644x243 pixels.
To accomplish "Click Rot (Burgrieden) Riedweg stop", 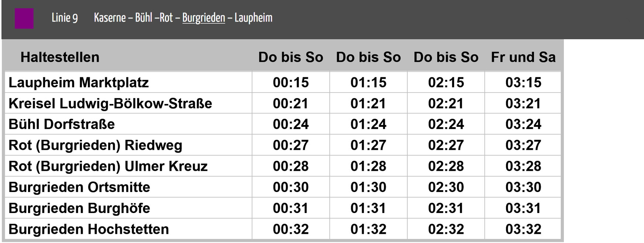I will point(95,145).
